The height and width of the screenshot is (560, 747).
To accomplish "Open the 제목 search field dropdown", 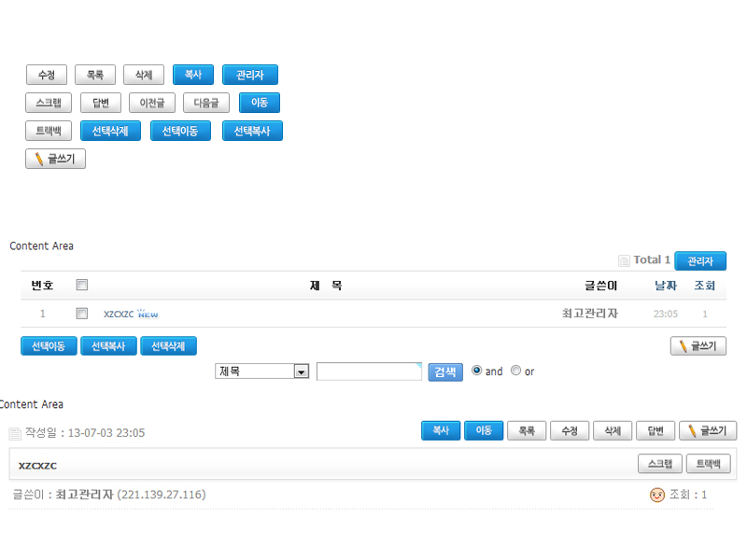I will [301, 371].
